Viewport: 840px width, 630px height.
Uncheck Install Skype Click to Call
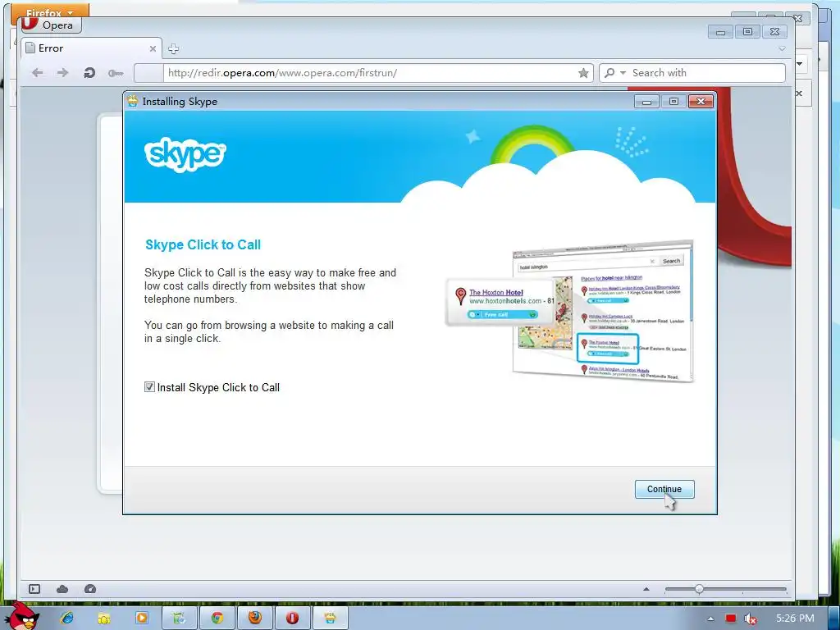(x=149, y=387)
